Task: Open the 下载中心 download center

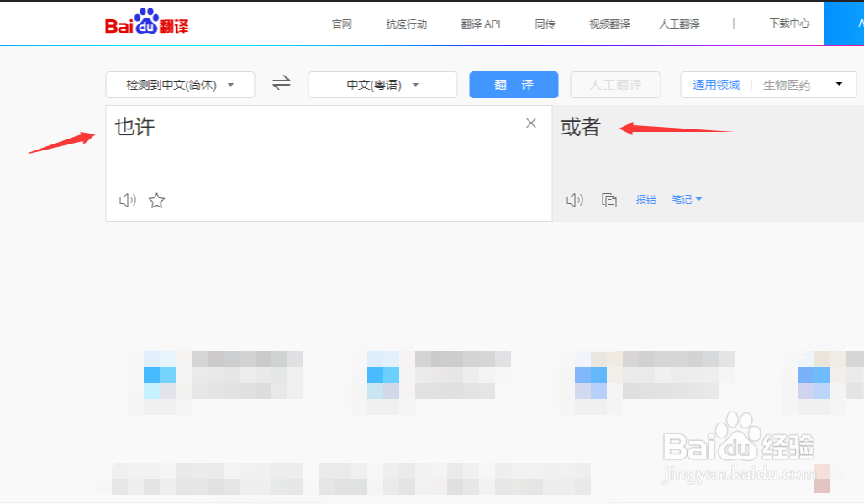Action: 788,23
